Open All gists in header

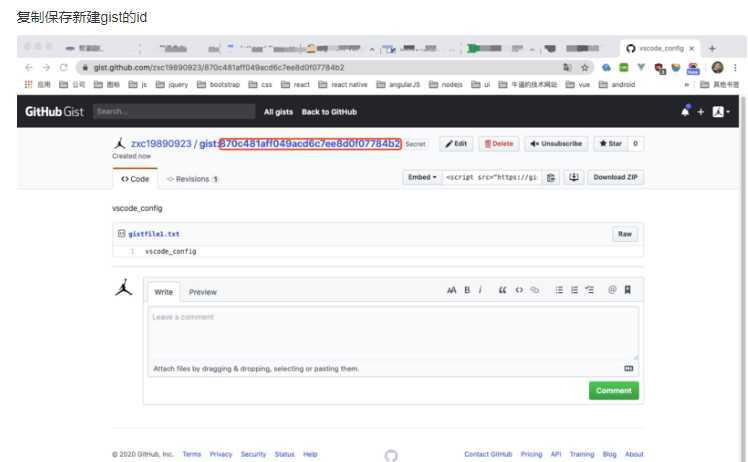click(x=278, y=112)
